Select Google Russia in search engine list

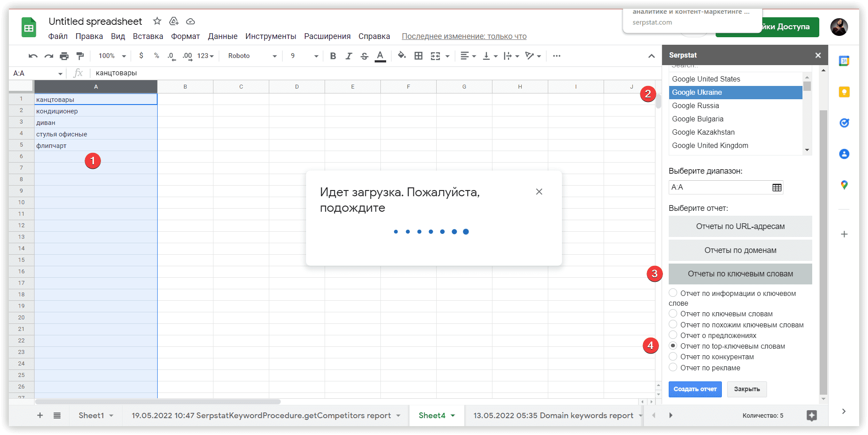736,105
